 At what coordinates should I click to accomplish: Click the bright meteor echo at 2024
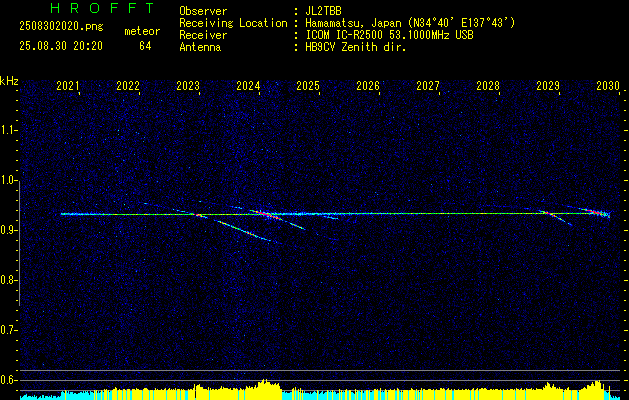click(266, 215)
